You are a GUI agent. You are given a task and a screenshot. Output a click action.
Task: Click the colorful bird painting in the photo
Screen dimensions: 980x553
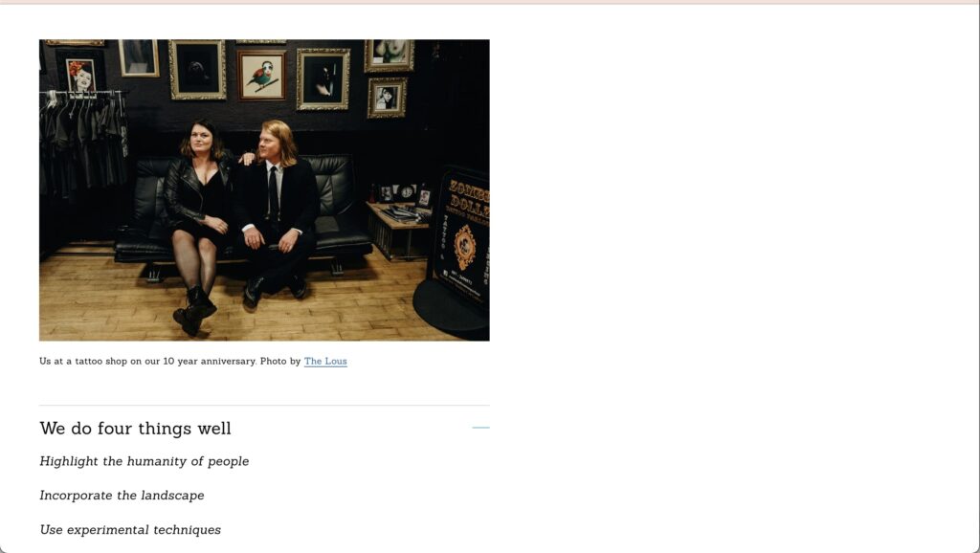tap(262, 75)
